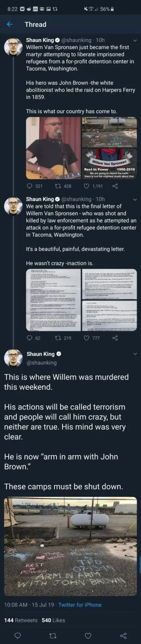Expand options chevron on the main tweet

pos(134,354)
